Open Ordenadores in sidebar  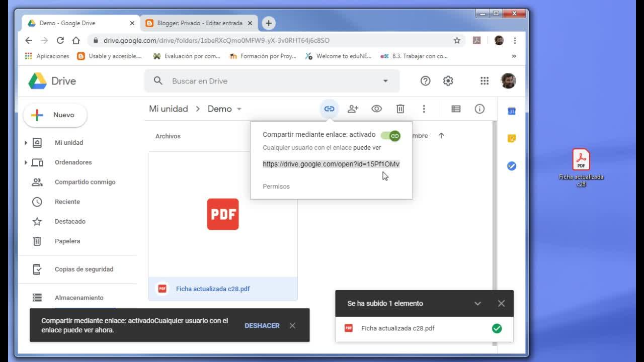pyautogui.click(x=73, y=162)
